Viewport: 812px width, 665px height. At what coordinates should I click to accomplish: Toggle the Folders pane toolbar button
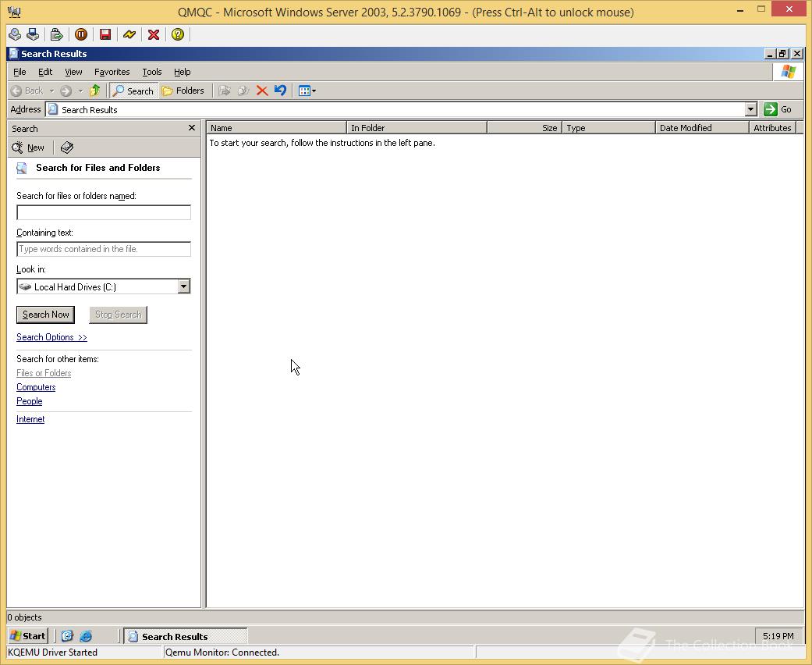183,91
